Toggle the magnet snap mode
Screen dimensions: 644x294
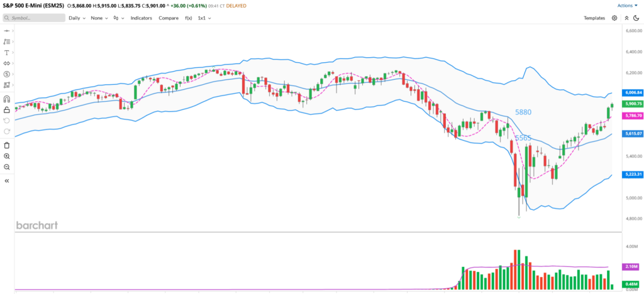point(7,99)
